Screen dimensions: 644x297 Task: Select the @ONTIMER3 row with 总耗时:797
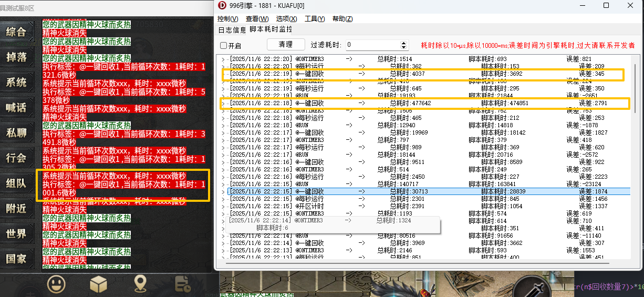coord(428,140)
